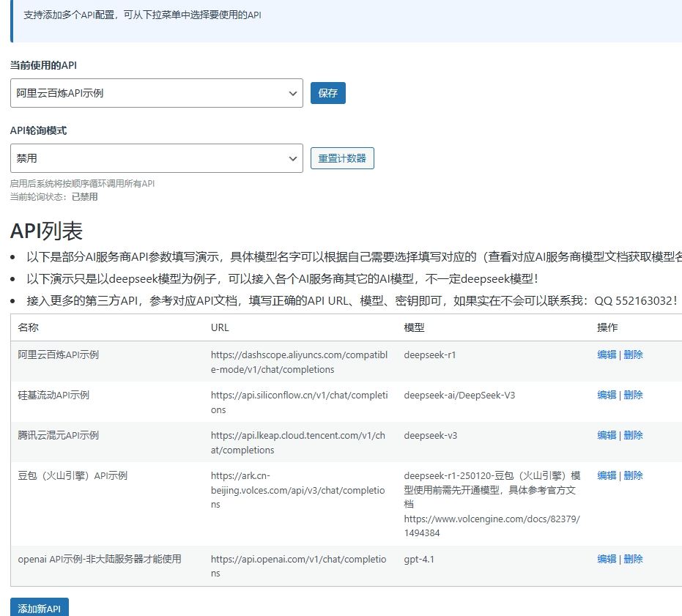Click the deepseek-ai/DeepSeek-V3 model cell

(459, 395)
